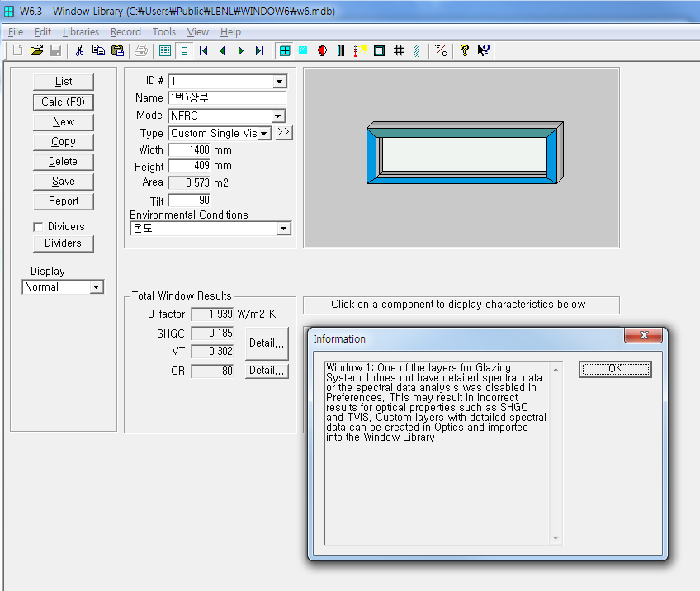Click the Information message scrollbar down arrow
700x591 pixels.
click(556, 538)
